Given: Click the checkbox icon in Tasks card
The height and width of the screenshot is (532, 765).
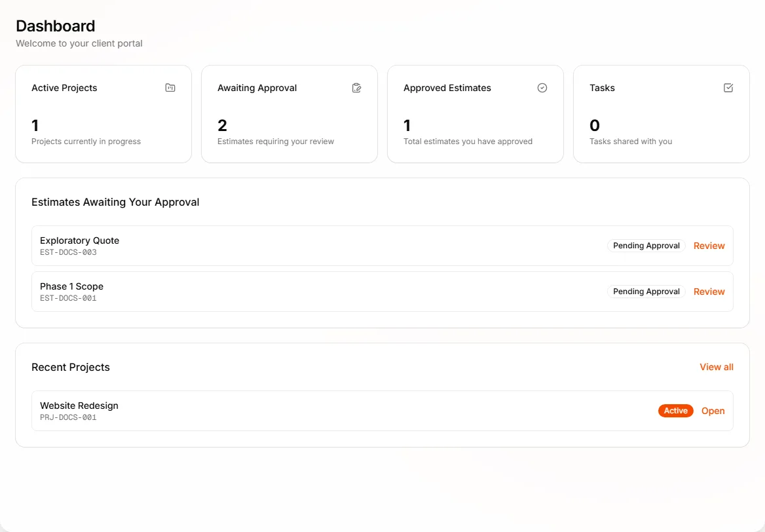Looking at the screenshot, I should (728, 88).
